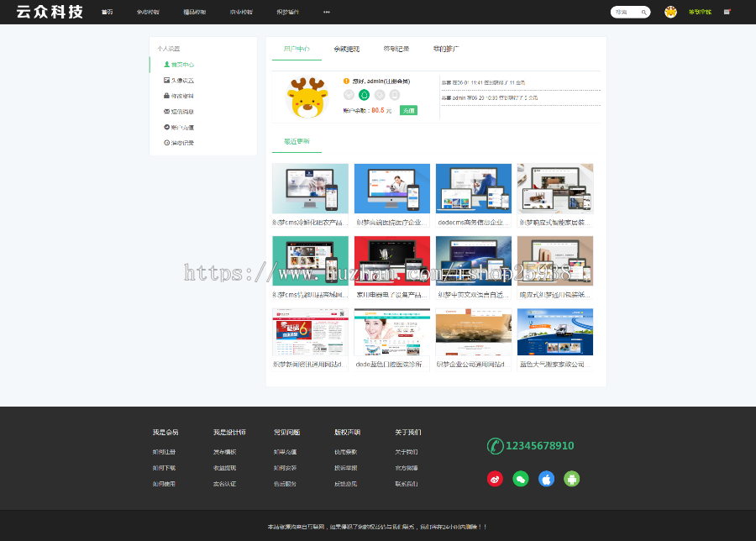Viewport: 756px width, 541px height.
Task: Click the 发布模板 footer link
Action: [x=224, y=452]
